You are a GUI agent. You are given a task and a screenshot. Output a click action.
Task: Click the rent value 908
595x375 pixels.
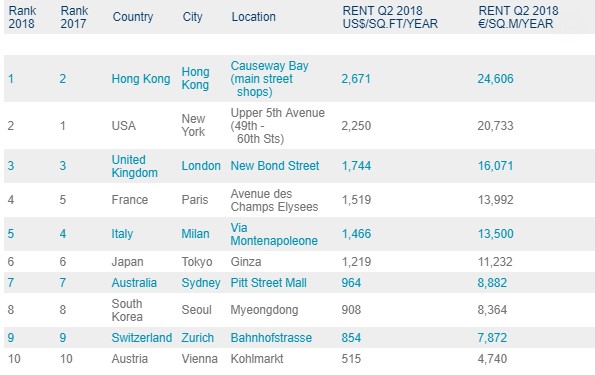(351, 310)
